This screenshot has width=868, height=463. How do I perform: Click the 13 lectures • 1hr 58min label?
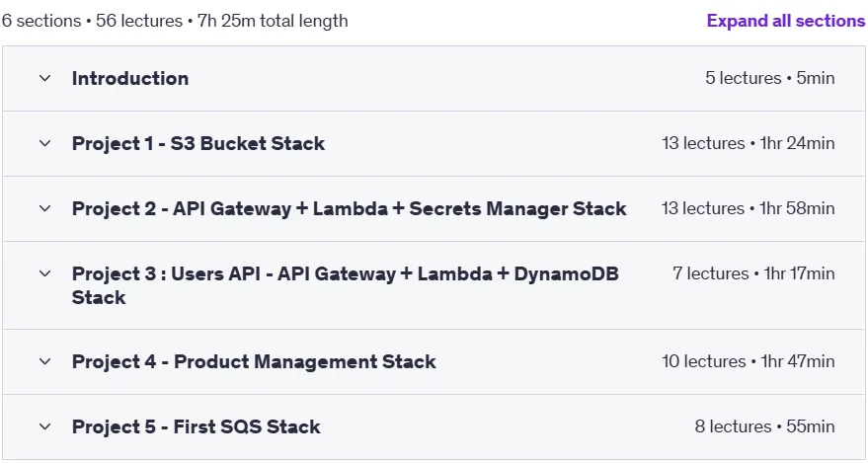click(749, 208)
